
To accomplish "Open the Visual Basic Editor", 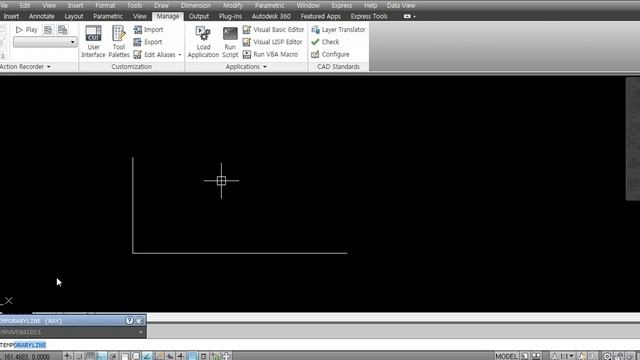I will 273,30.
